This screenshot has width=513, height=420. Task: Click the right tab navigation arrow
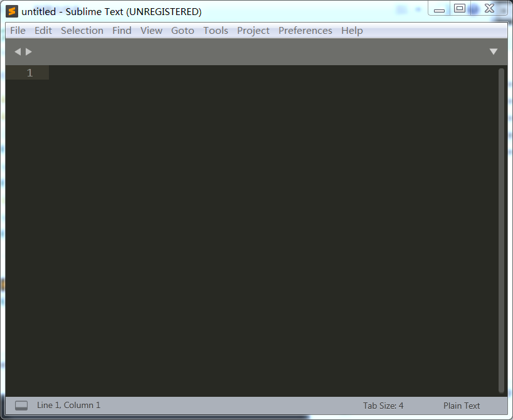point(29,51)
